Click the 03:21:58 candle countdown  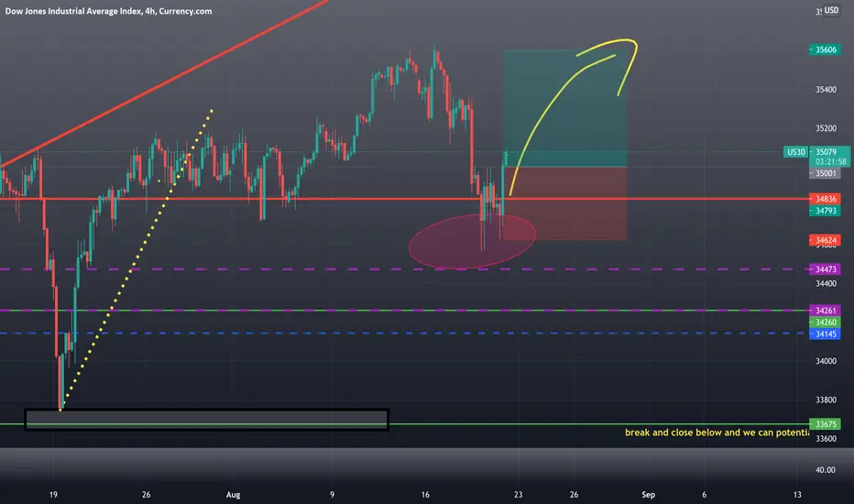(x=830, y=162)
